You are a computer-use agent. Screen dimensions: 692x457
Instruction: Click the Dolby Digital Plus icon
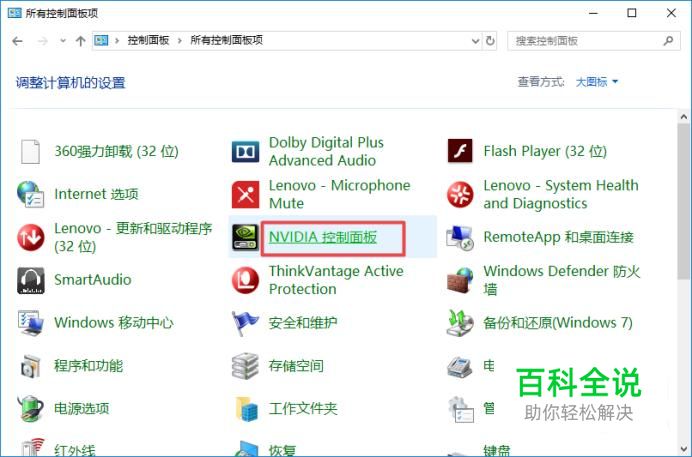click(x=245, y=152)
